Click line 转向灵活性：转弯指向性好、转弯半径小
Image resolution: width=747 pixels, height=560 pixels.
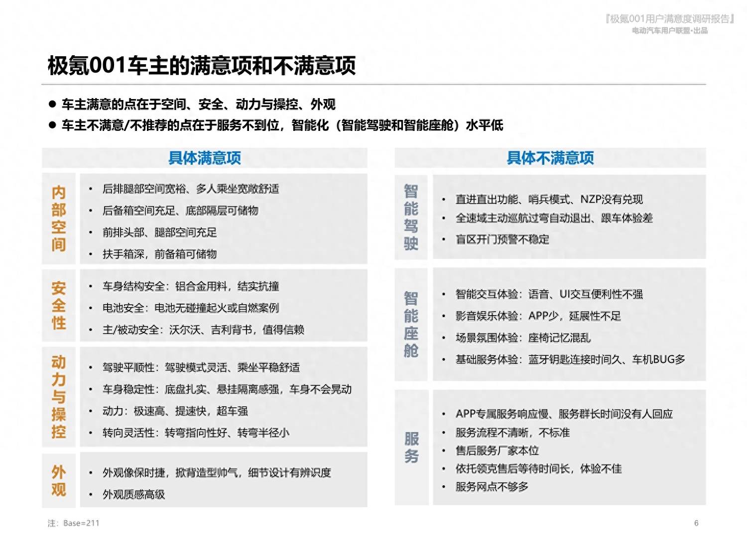coord(196,433)
